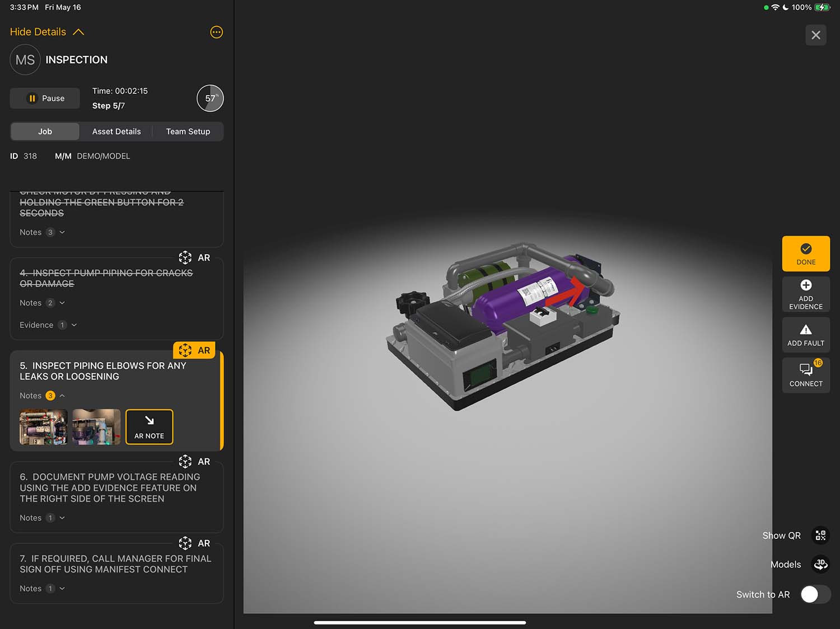Screen dimensions: 840x629
Task: Tap the Step 5/7 label
Action: 109,106
